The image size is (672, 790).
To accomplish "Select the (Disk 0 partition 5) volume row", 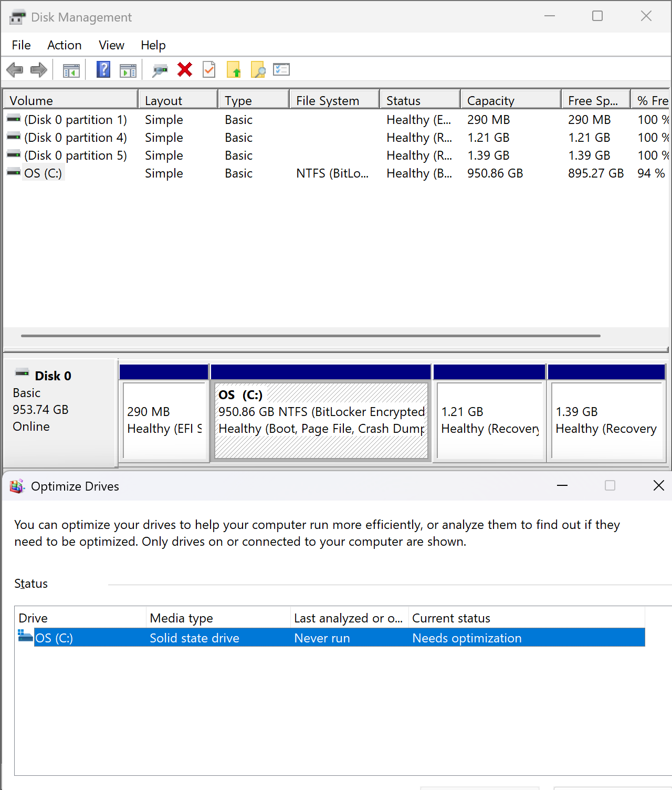I will click(336, 155).
